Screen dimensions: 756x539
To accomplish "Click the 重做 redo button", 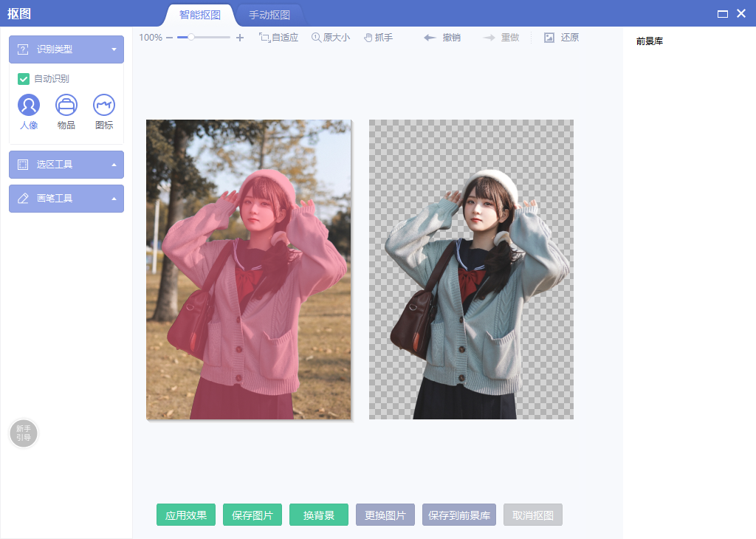I will [501, 38].
